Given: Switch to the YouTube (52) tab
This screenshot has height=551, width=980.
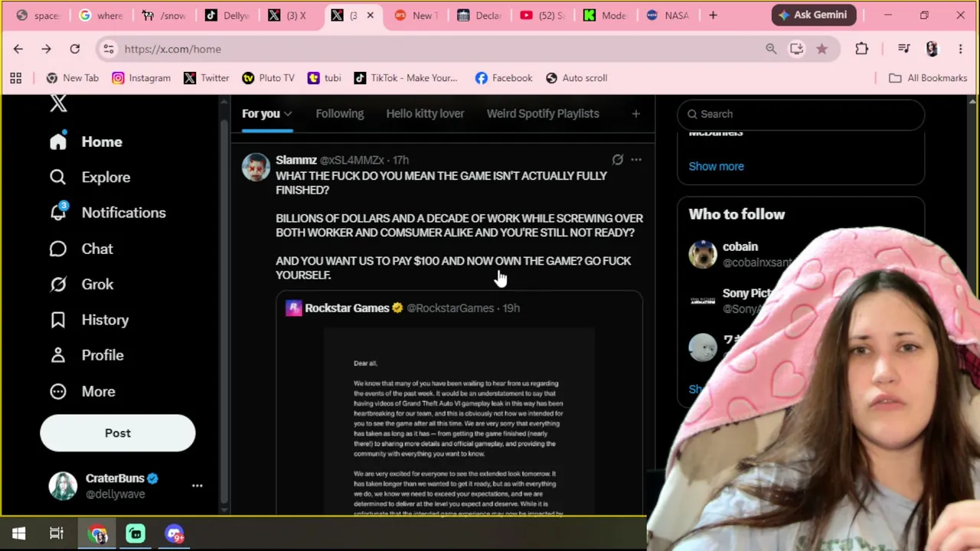Looking at the screenshot, I should tap(542, 15).
